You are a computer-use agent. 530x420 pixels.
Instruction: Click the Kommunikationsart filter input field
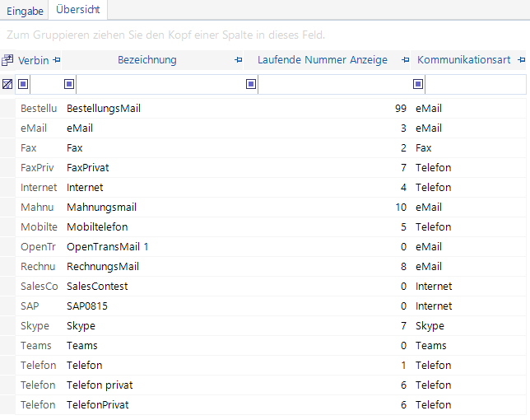pyautogui.click(x=475, y=84)
